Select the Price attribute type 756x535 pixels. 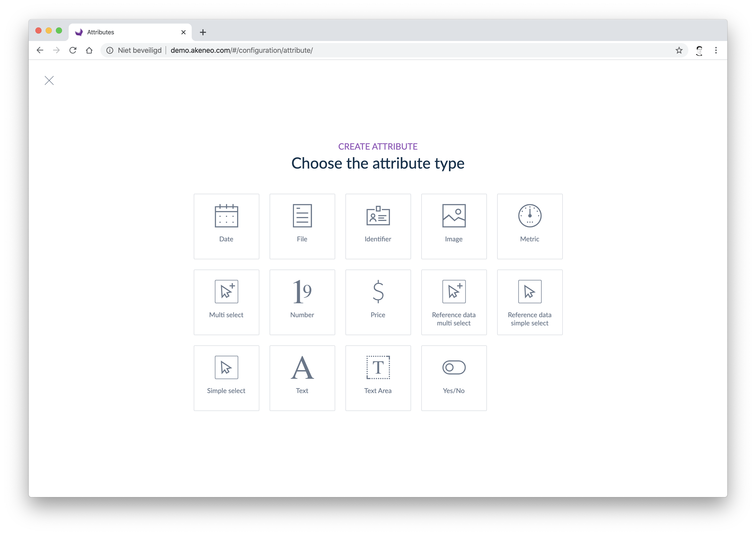(378, 302)
